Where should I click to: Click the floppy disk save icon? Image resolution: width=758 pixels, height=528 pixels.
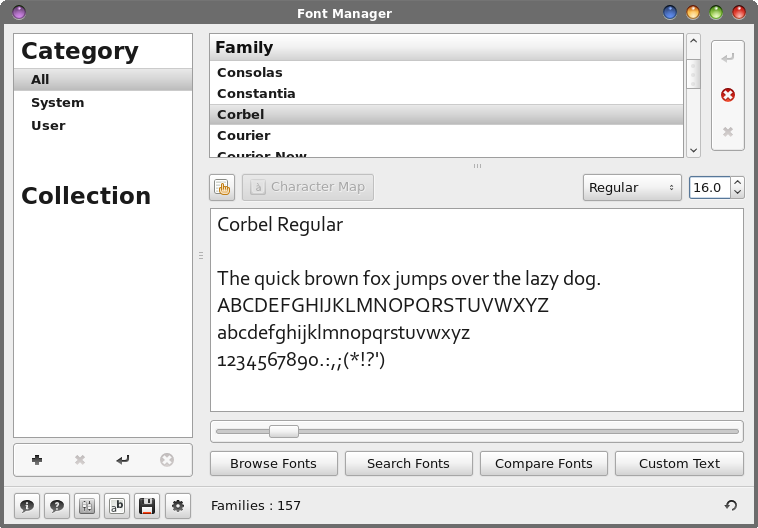[147, 506]
